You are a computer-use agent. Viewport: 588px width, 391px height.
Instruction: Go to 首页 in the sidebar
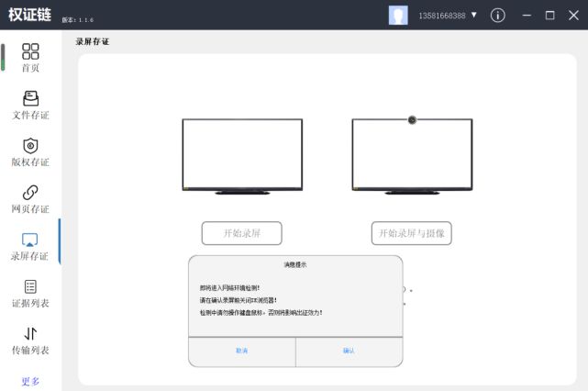[30, 57]
